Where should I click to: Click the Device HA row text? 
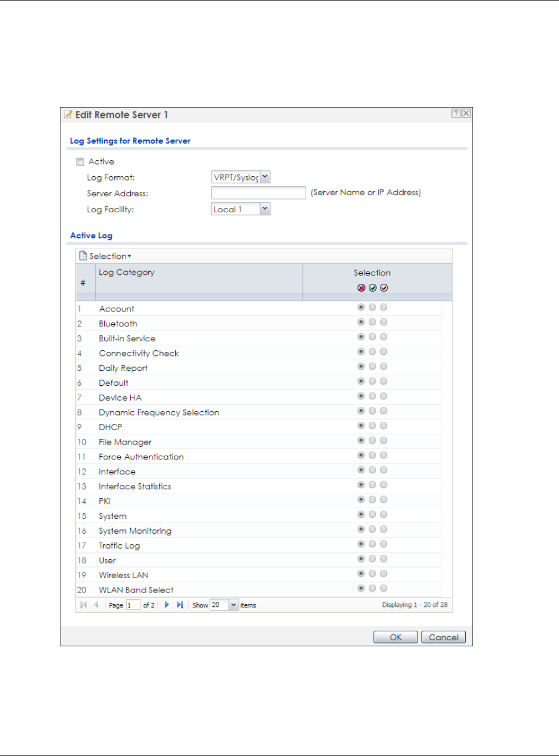coord(120,397)
